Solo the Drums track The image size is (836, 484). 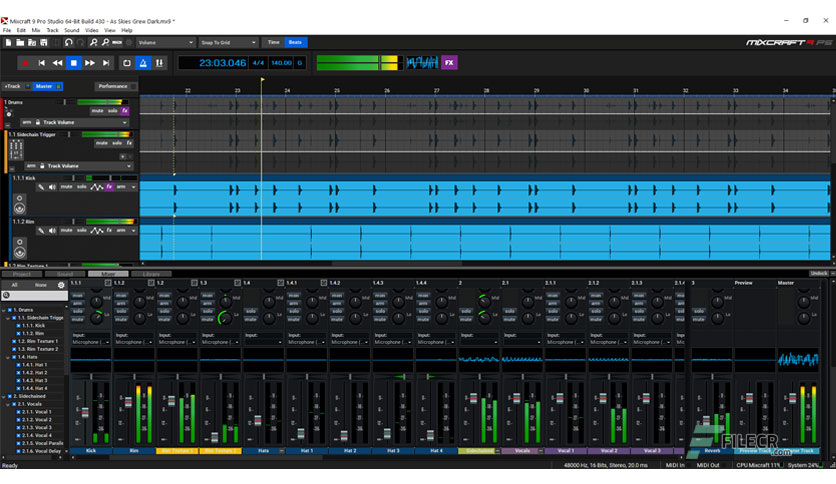pos(112,111)
